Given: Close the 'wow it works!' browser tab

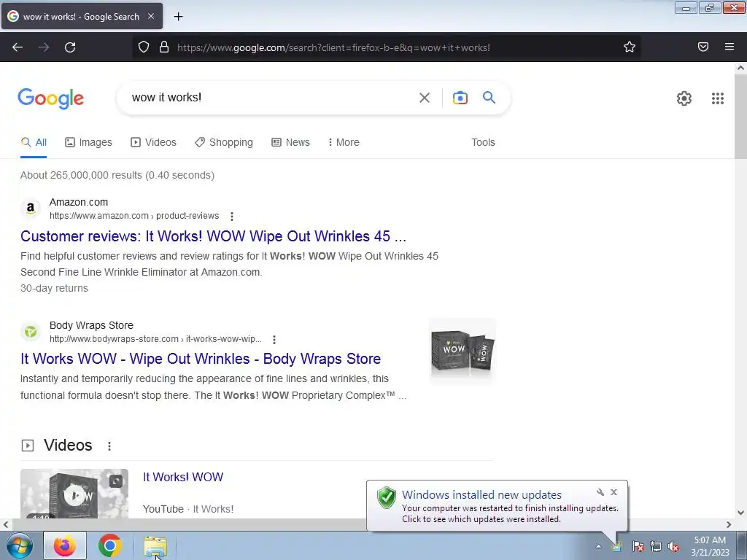Looking at the screenshot, I should point(151,16).
